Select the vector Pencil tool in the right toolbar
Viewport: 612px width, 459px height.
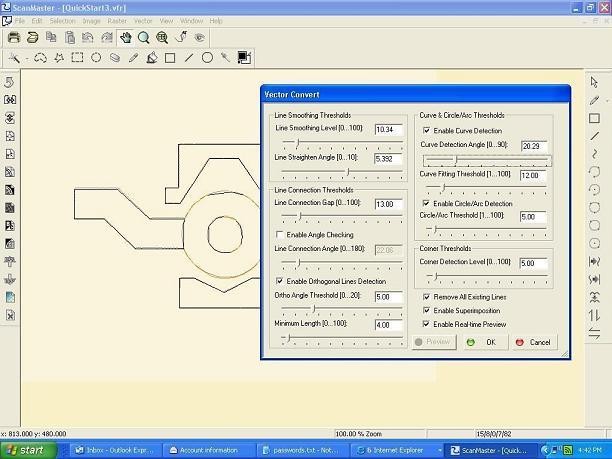click(x=594, y=100)
